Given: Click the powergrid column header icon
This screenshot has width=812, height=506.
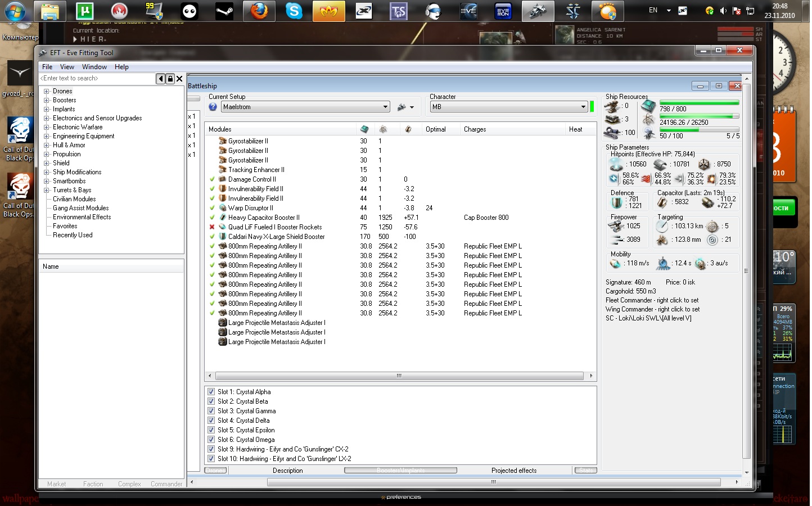Looking at the screenshot, I should click(x=384, y=129).
